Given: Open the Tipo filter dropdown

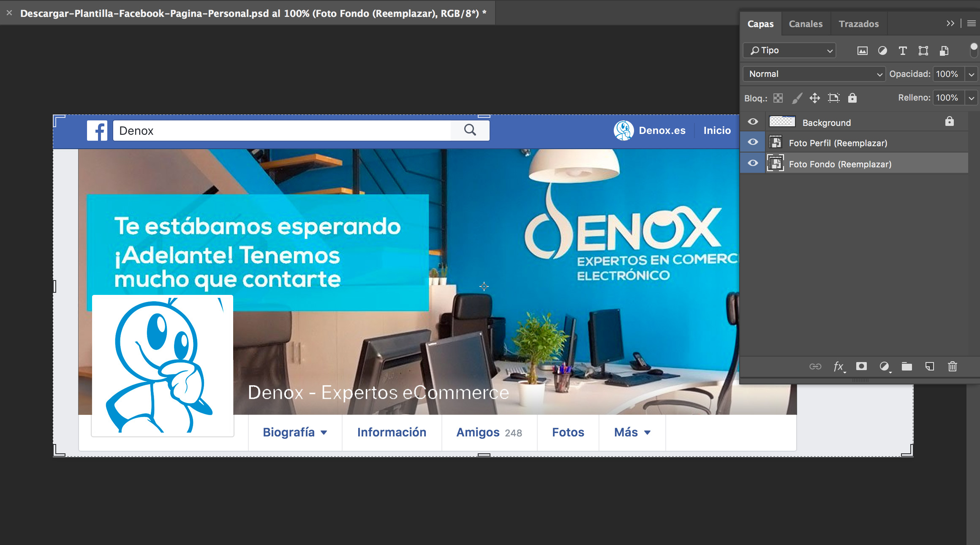Looking at the screenshot, I should 789,50.
